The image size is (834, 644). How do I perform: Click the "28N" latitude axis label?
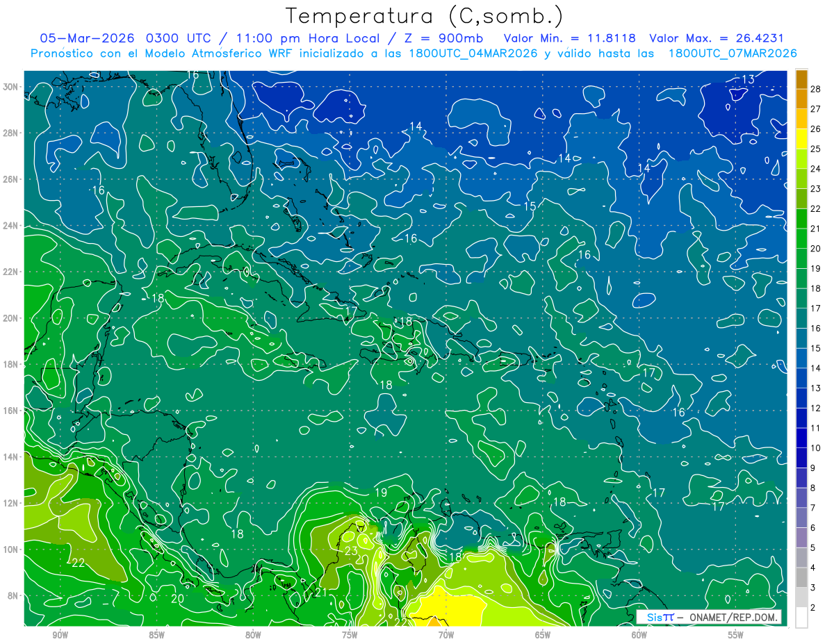pos(11,133)
